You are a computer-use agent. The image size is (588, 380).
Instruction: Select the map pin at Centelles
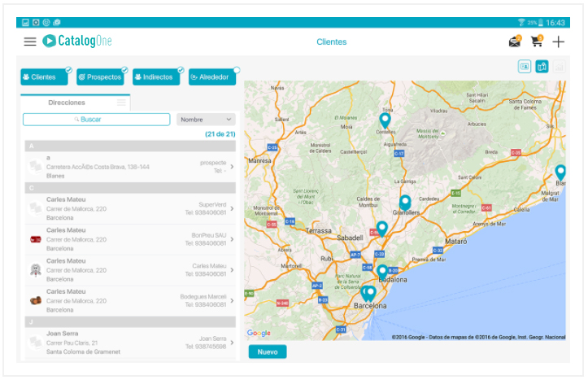pyautogui.click(x=385, y=120)
